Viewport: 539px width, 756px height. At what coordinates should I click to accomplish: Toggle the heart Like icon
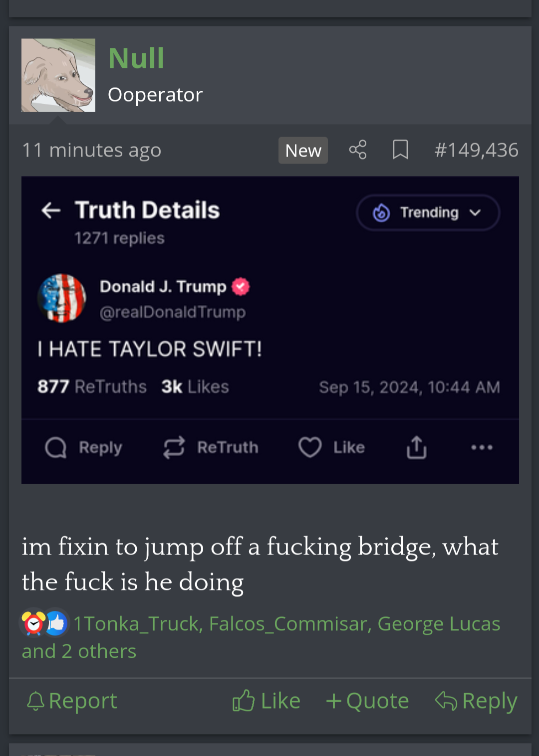(x=310, y=447)
